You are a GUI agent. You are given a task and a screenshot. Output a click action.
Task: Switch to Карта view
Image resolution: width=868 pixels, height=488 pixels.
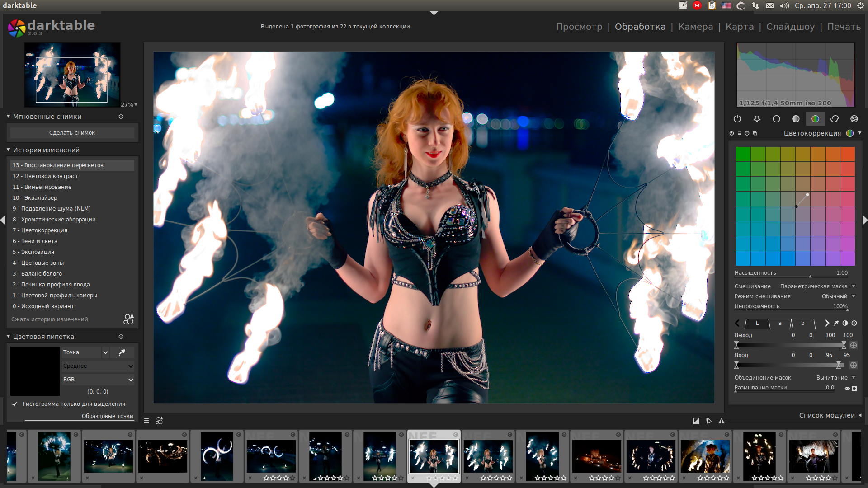pyautogui.click(x=740, y=27)
